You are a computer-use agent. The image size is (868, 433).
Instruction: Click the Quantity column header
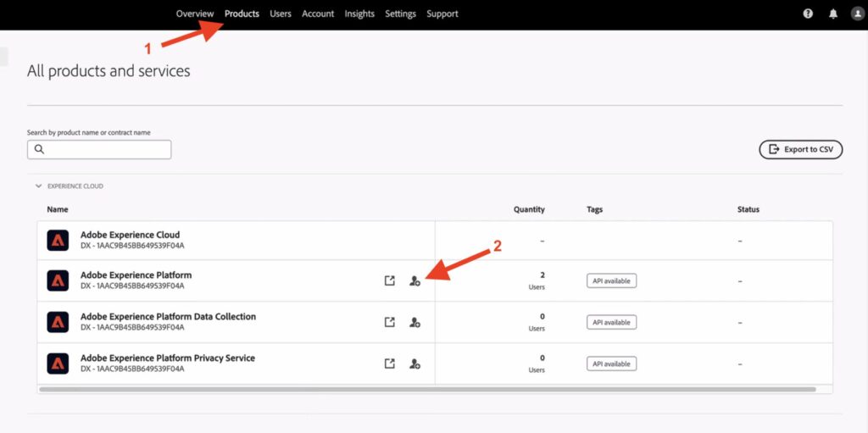529,210
